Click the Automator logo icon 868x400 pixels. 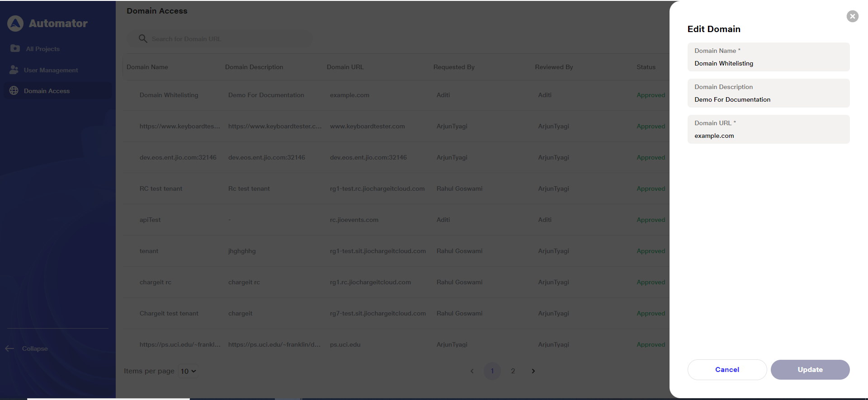[15, 24]
